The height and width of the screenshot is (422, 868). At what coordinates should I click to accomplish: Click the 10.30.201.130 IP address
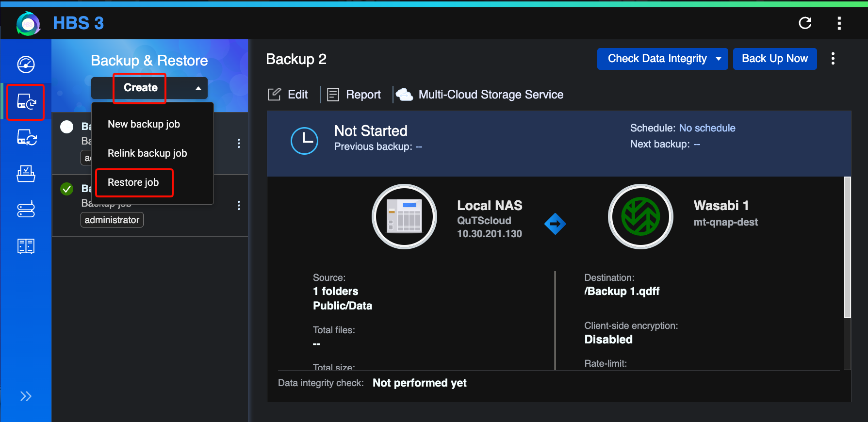[x=490, y=234]
